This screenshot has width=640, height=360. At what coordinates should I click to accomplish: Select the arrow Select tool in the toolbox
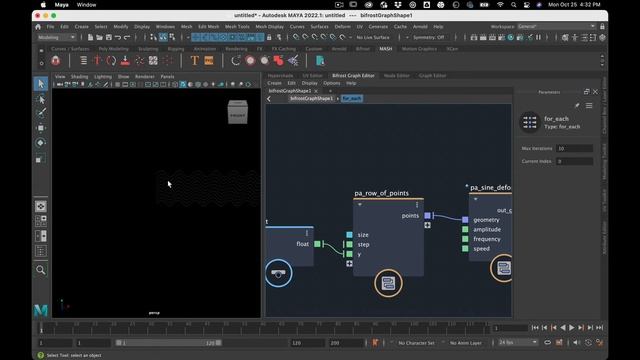pos(40,84)
